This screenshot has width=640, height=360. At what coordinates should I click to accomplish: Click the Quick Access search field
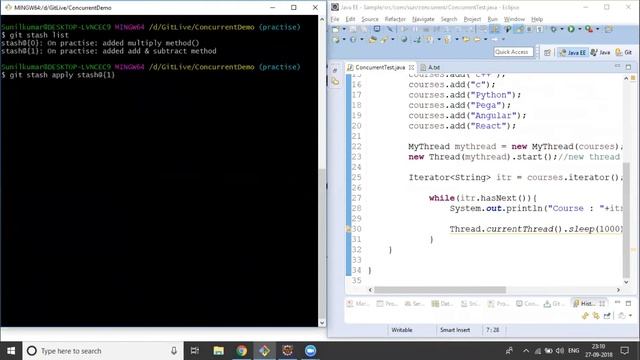click(x=513, y=52)
